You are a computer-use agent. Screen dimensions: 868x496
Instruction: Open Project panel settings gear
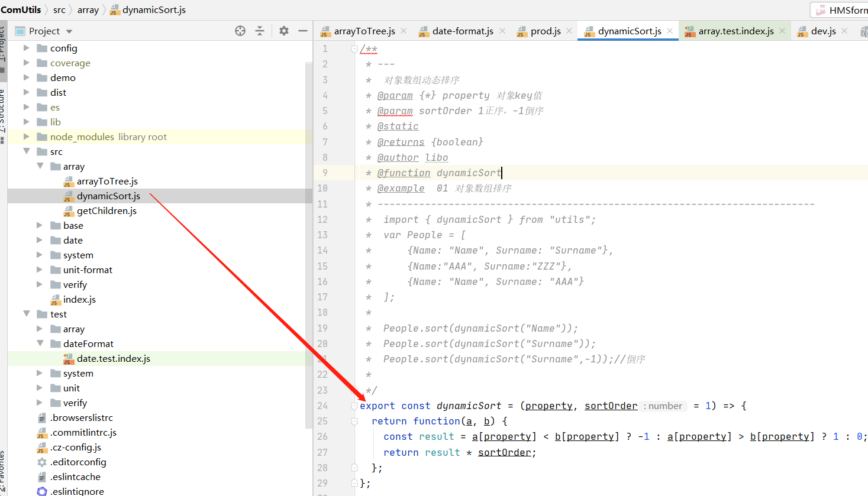(x=284, y=31)
